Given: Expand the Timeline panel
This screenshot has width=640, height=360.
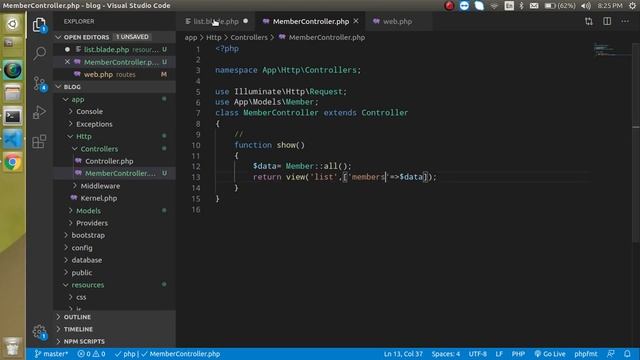Looking at the screenshot, I should 115,329.
